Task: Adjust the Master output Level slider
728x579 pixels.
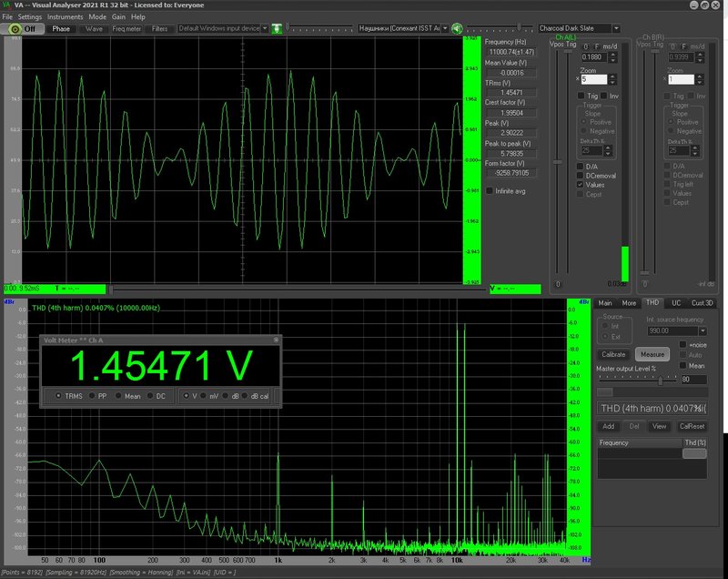Action: point(661,381)
